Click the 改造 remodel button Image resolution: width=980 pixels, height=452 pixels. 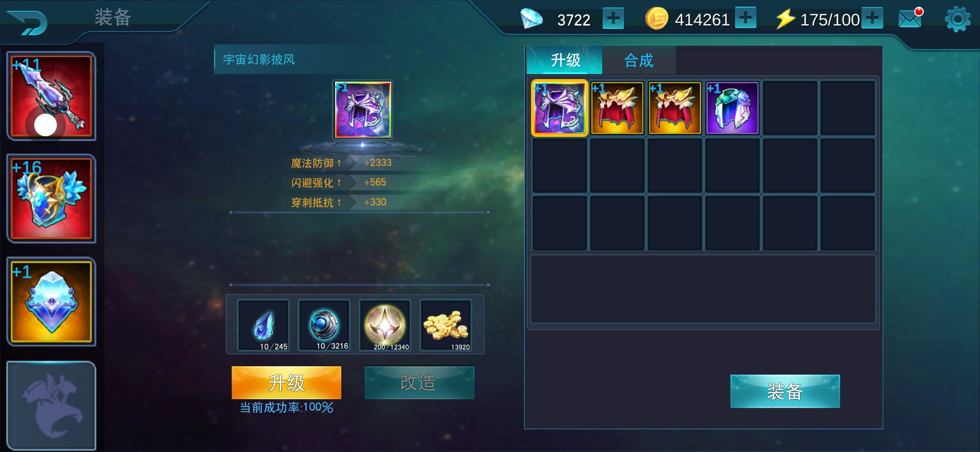(419, 383)
